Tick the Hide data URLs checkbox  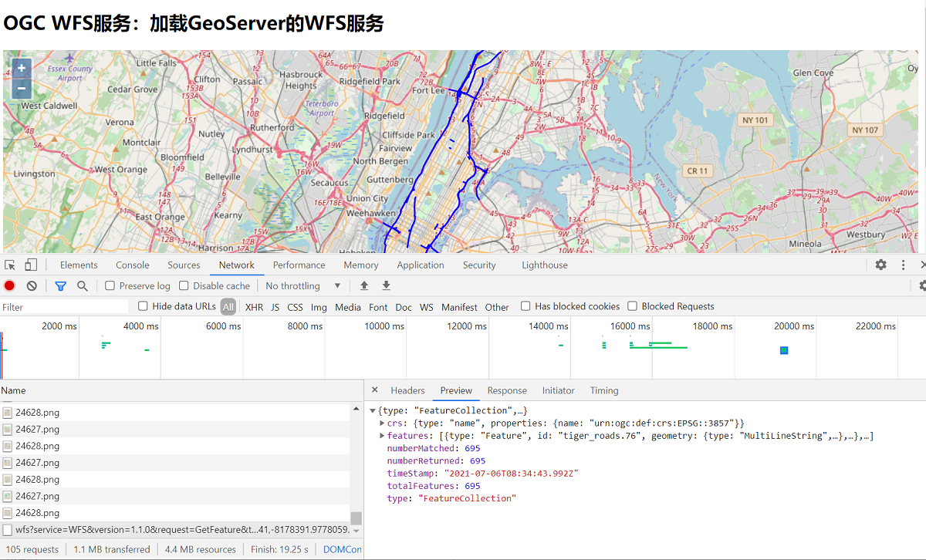[143, 306]
